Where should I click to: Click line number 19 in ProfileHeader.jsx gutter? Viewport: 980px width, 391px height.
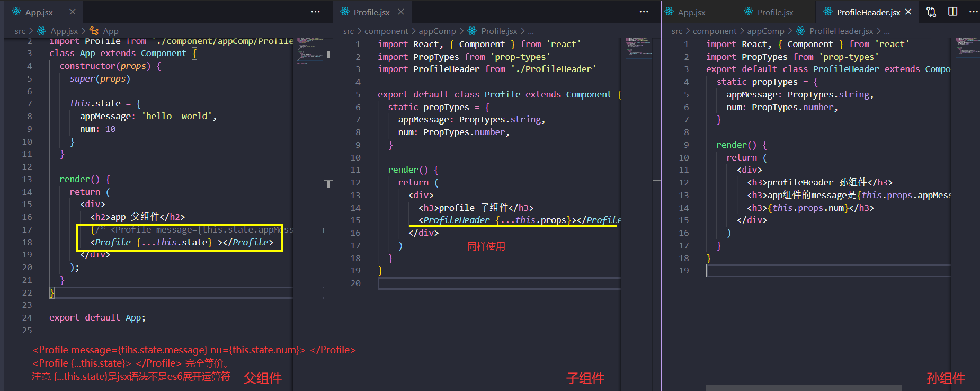click(684, 270)
